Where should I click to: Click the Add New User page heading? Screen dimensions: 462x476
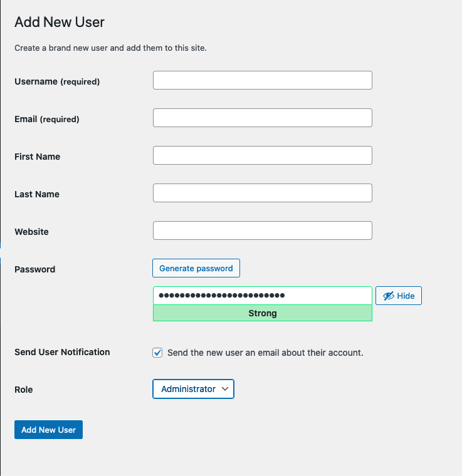[60, 22]
